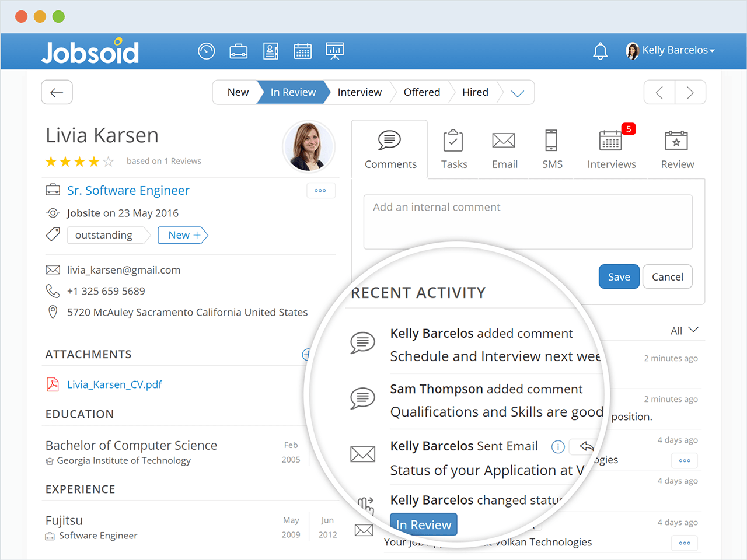Cancel the comment
The width and height of the screenshot is (747, 560).
pyautogui.click(x=668, y=276)
